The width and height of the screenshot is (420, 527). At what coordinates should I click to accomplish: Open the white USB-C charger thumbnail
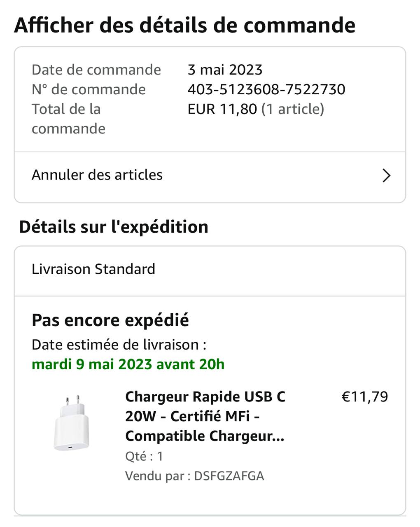tap(71, 422)
